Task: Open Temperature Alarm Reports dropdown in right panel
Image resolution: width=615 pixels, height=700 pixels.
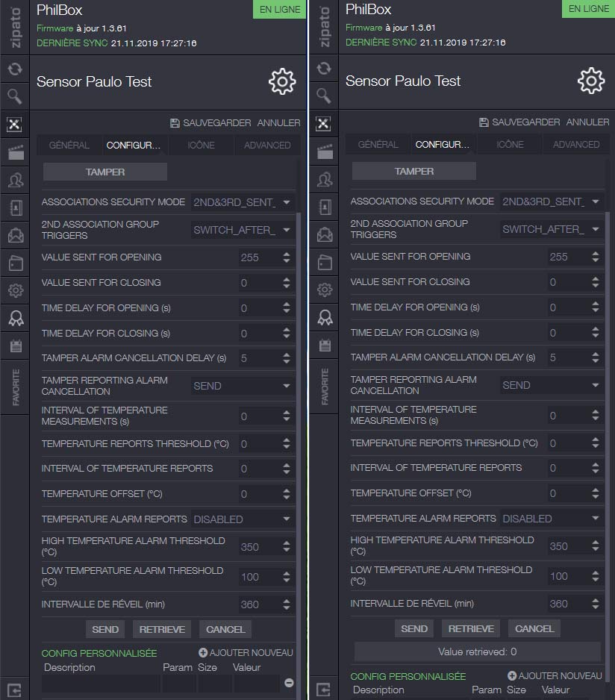Action: [x=552, y=519]
